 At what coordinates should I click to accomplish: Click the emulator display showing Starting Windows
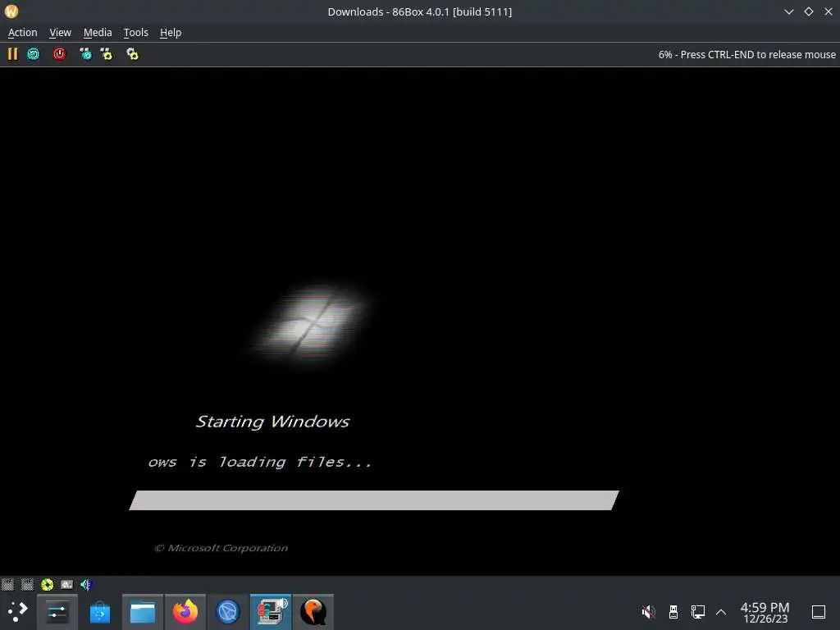420,322
